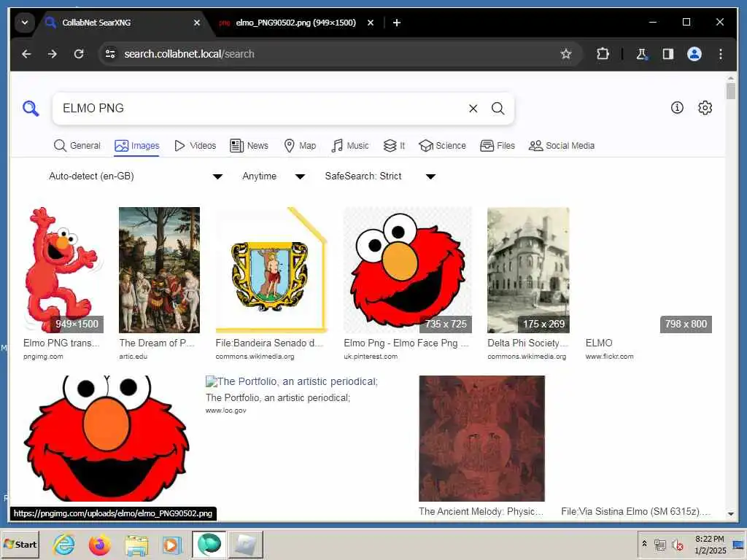747x560 pixels.
Task: Open the Auto-detect (en-GB) language dropdown
Action: click(135, 176)
